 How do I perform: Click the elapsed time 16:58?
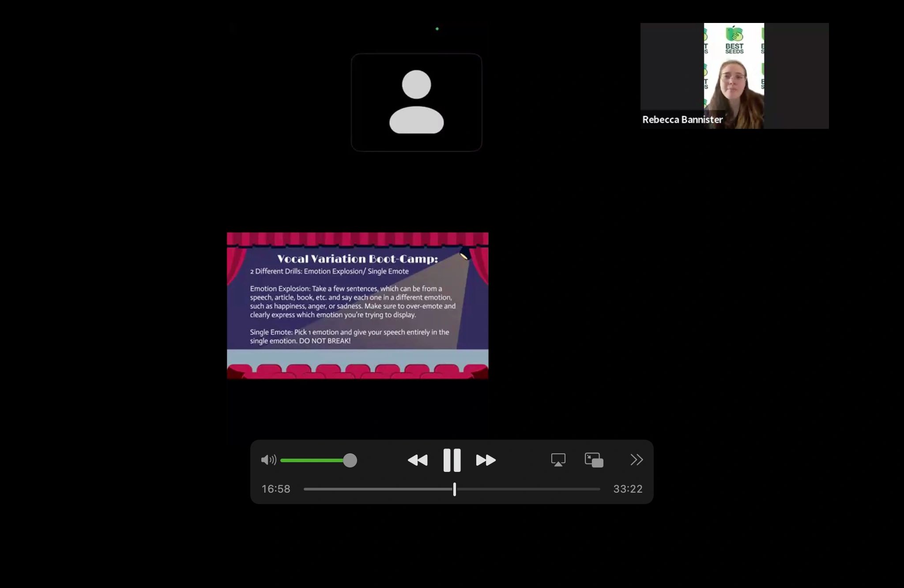(276, 489)
